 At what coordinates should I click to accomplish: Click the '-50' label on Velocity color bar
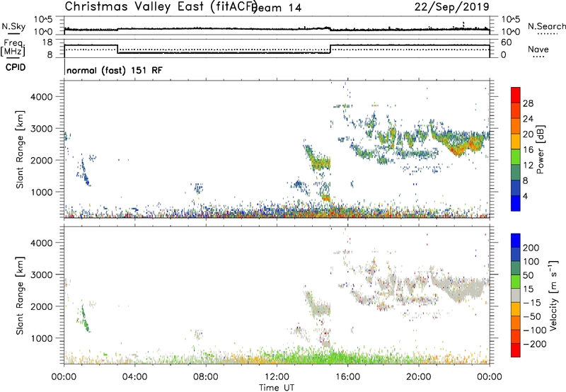point(532,316)
